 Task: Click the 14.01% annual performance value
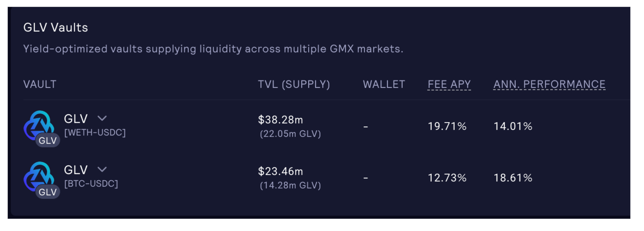pos(513,126)
